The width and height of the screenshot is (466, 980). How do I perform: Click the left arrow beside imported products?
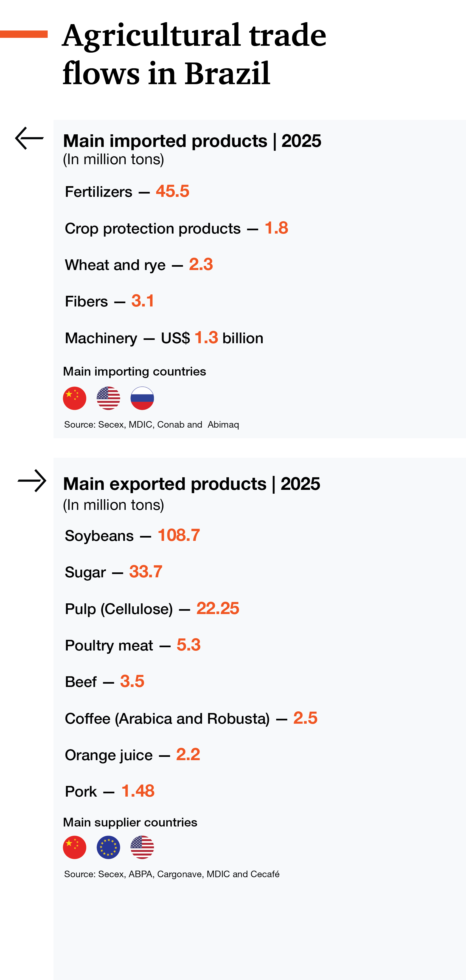[29, 138]
